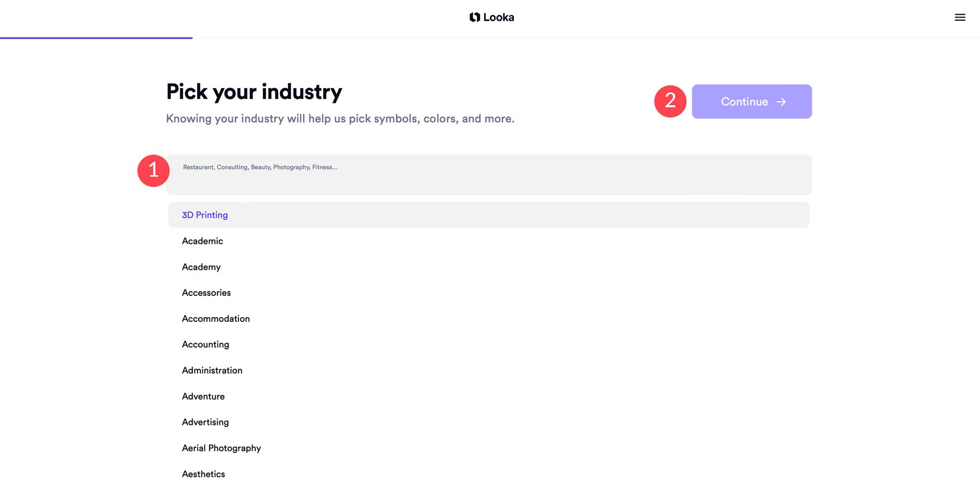The image size is (980, 489).
Task: Pick the Accessories industry
Action: [x=206, y=293]
